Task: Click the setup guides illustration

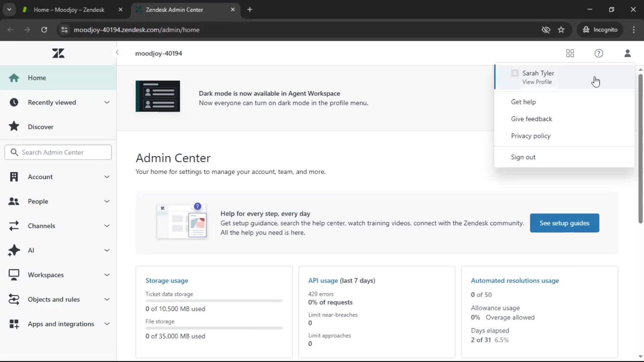Action: pos(181,221)
